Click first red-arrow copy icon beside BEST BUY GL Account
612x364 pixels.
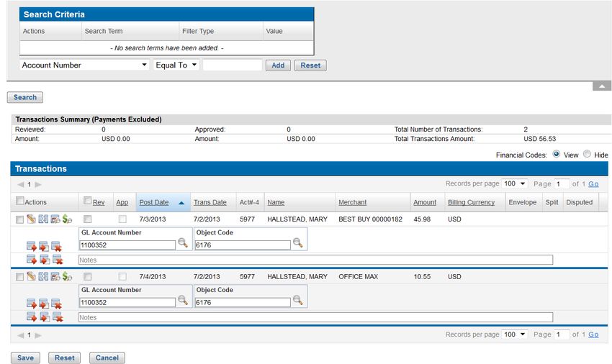[32, 246]
